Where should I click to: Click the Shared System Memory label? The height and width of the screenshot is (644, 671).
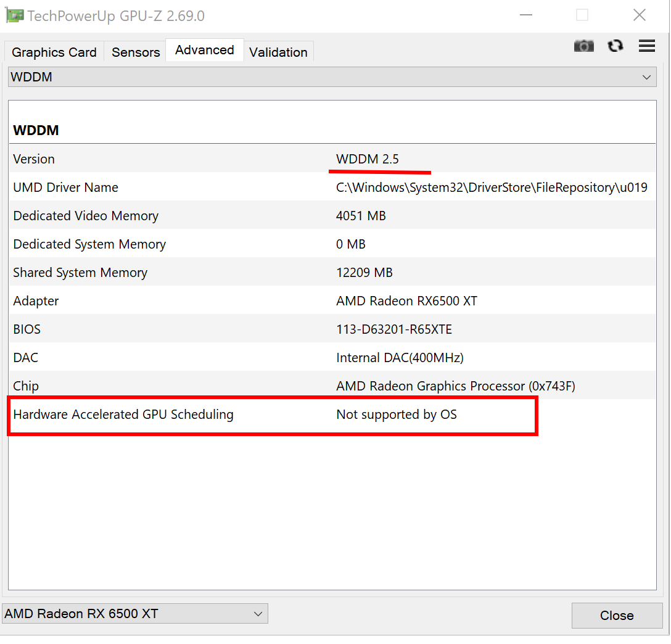(80, 273)
